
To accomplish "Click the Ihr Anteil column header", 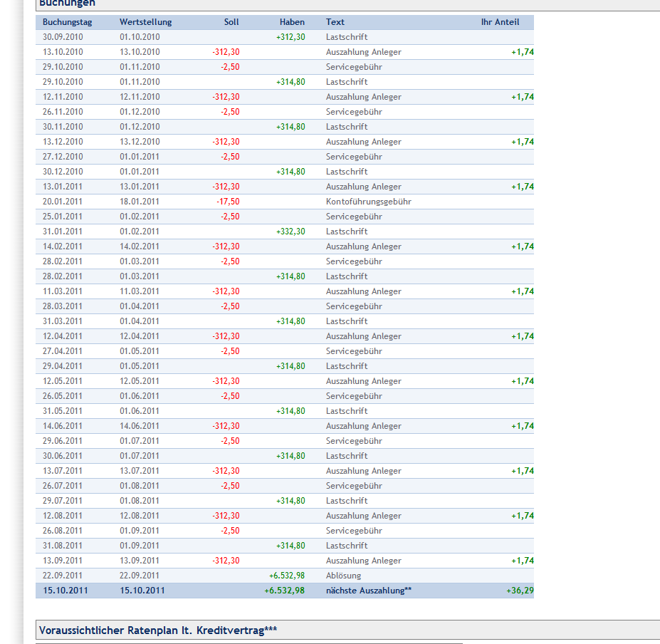I will [x=500, y=22].
